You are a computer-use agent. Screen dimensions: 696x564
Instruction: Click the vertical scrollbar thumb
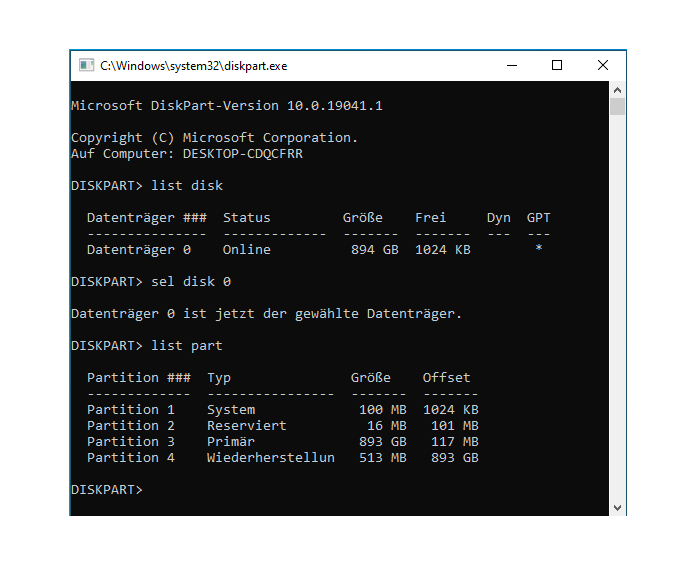tap(617, 107)
